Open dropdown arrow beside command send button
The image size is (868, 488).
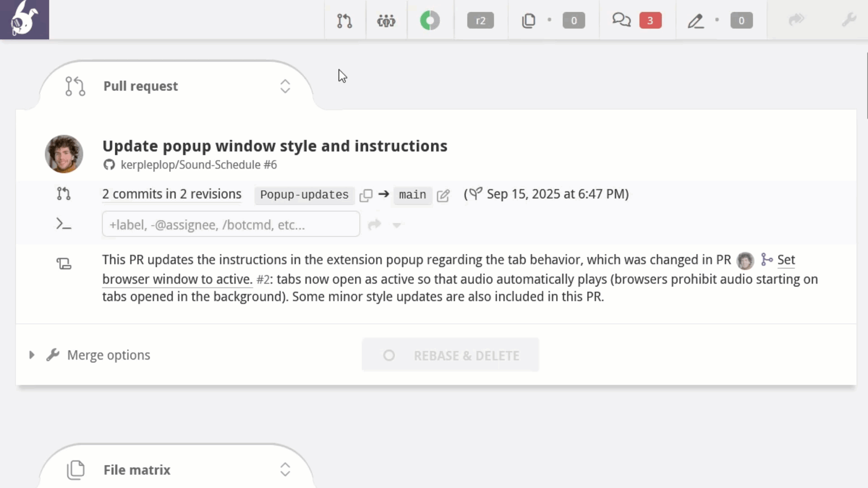[x=396, y=225]
